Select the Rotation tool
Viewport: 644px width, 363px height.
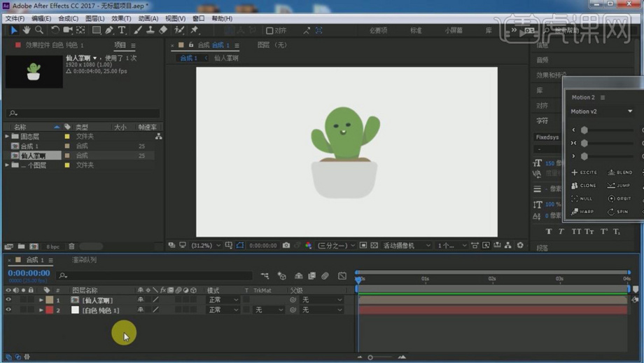pyautogui.click(x=55, y=30)
